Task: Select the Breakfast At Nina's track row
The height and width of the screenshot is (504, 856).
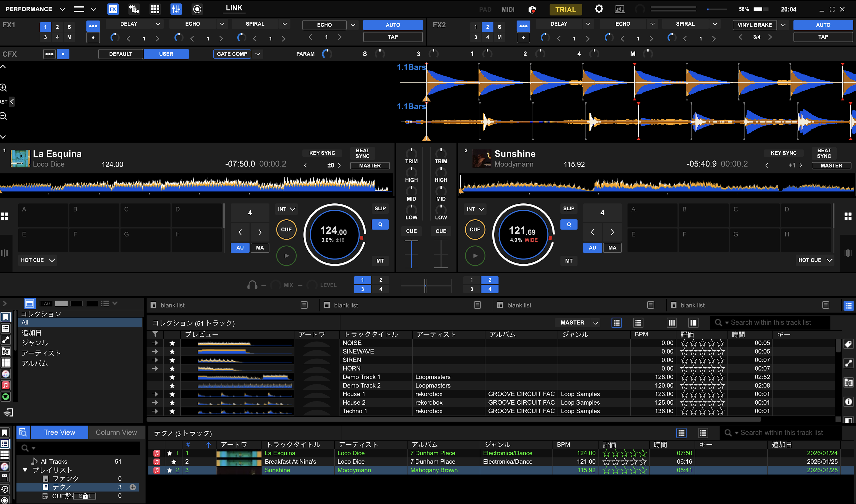Action: [x=290, y=461]
